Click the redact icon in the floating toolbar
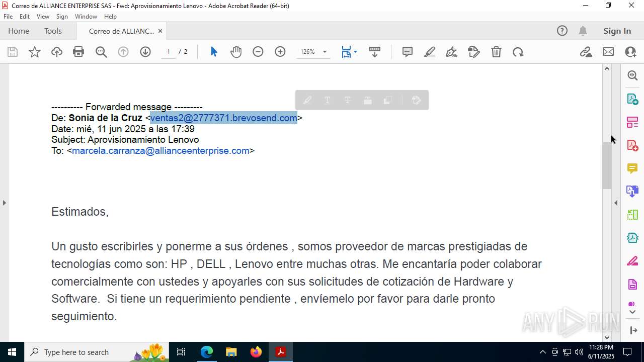This screenshot has width=644, height=362. [368, 100]
